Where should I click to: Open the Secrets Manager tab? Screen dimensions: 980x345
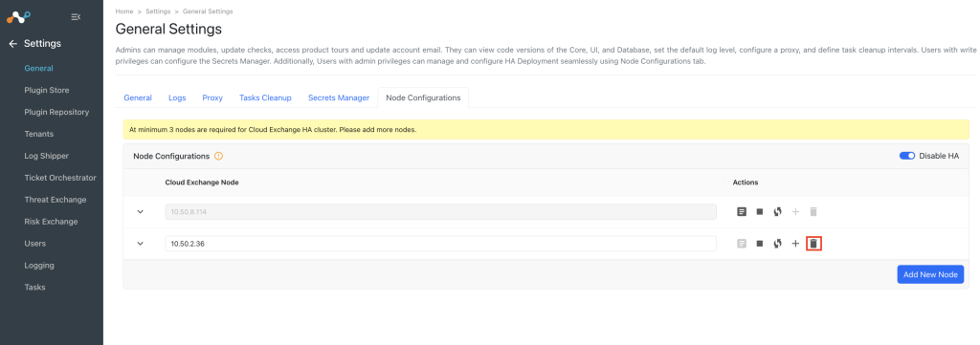(x=339, y=97)
